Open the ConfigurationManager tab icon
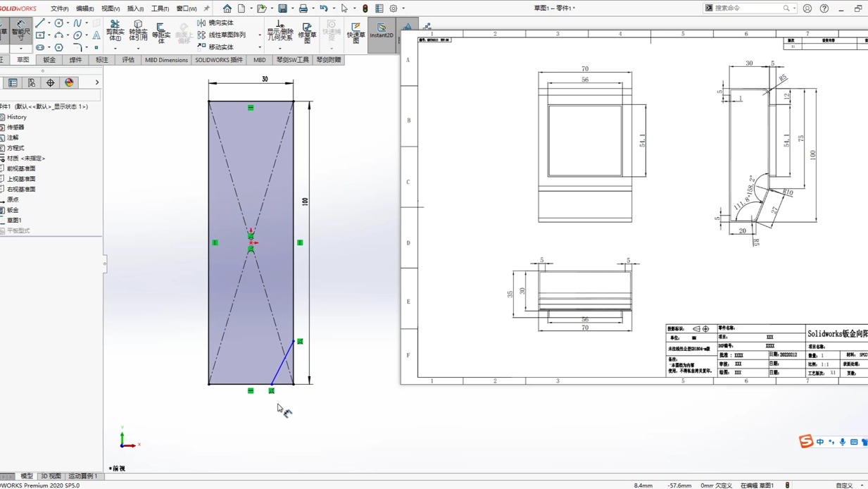This screenshot has width=868, height=489. tap(32, 82)
